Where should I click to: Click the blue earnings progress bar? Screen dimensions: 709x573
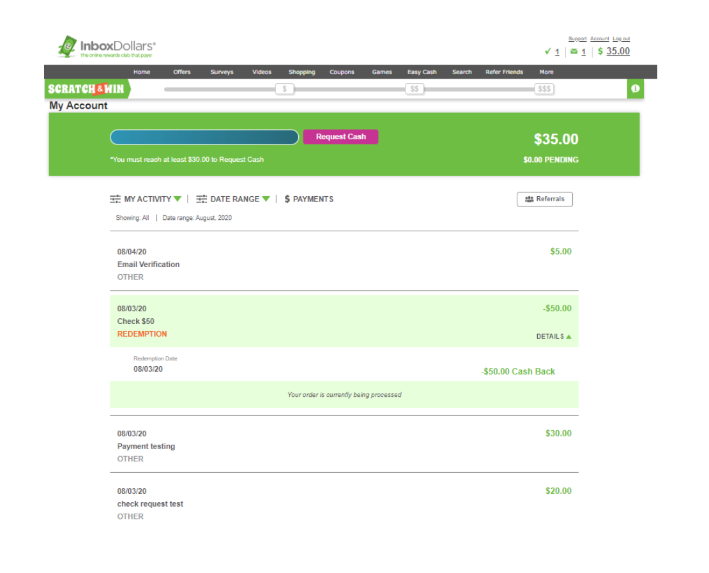[x=204, y=137]
